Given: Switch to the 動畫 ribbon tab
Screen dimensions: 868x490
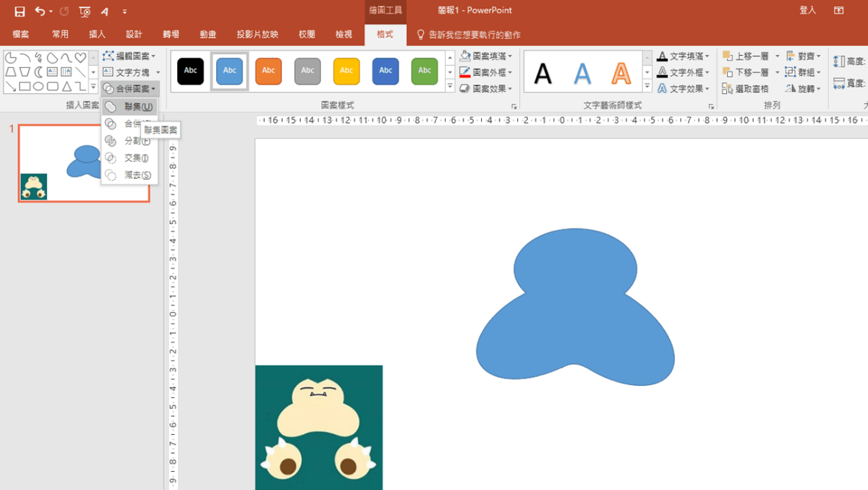Looking at the screenshot, I should tap(208, 34).
